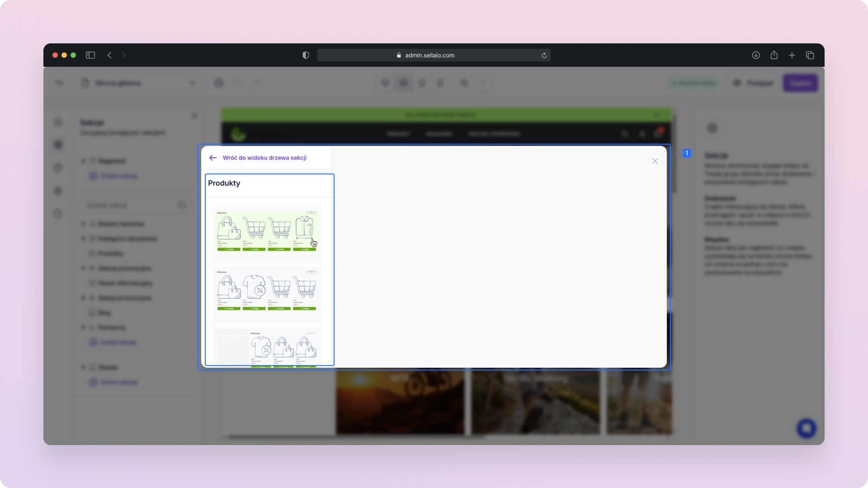Screen dimensions: 868x488
Task: Close the Produkty section picker modal
Action: tap(655, 161)
